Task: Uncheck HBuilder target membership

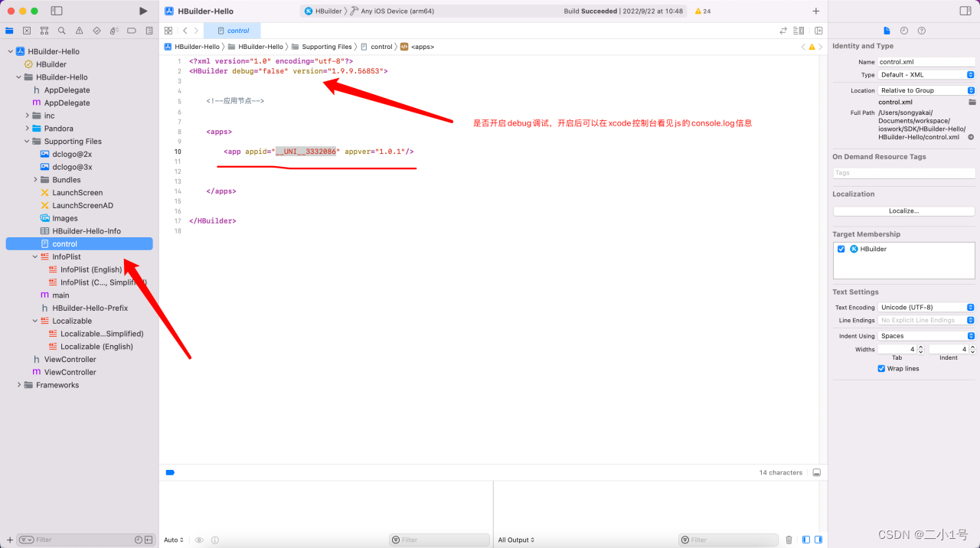Action: pos(841,250)
